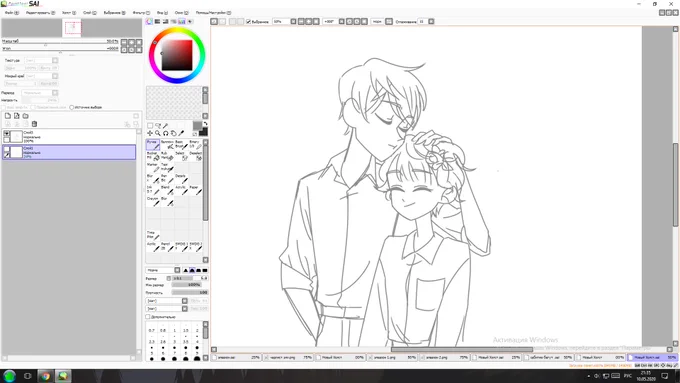
Task: Select the rotate canvas tool
Action: coord(166,133)
